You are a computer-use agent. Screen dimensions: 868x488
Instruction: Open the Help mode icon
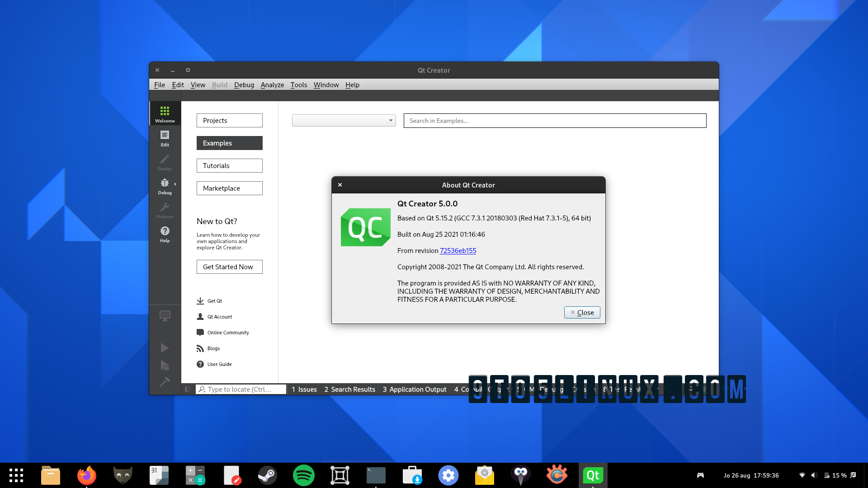point(165,234)
